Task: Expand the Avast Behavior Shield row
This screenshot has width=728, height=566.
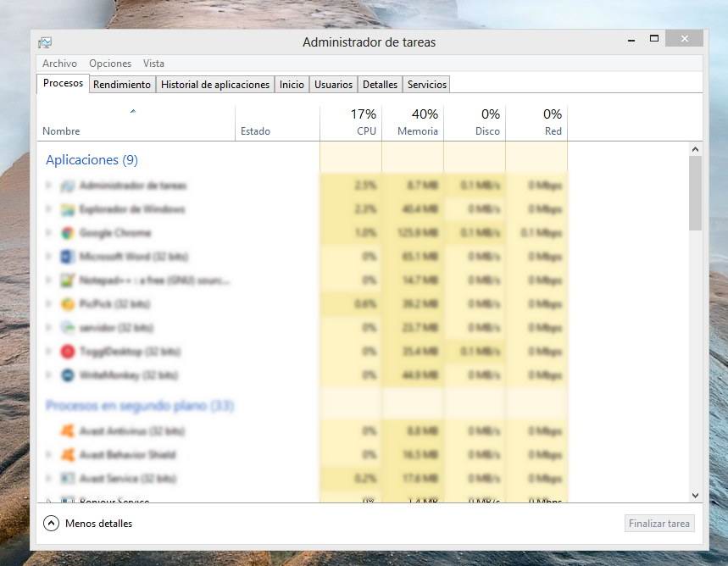Action: click(x=48, y=454)
